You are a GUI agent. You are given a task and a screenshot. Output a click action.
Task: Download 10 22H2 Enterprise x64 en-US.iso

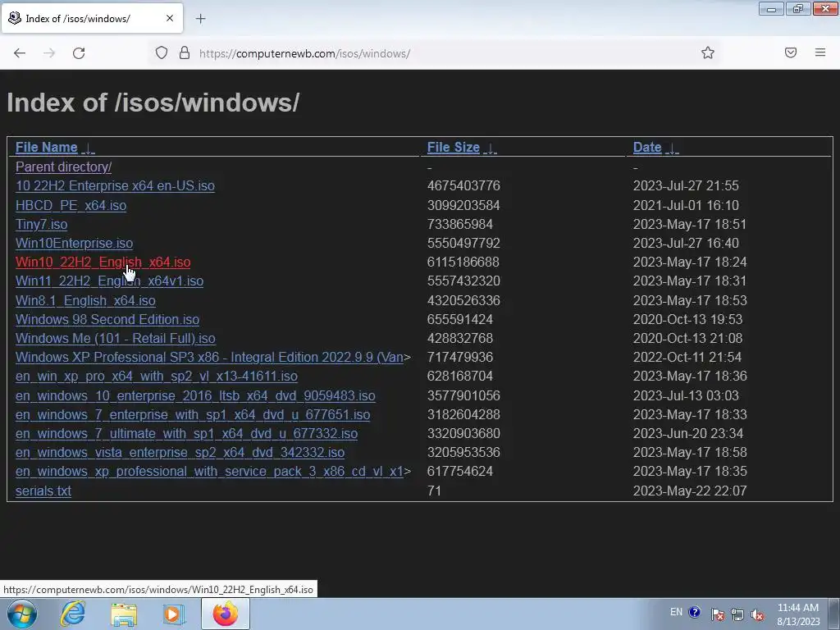[115, 186]
